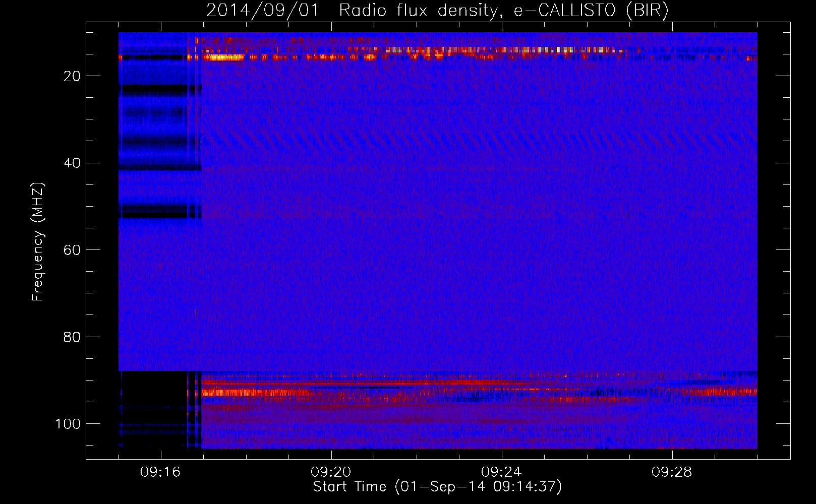816x504 pixels.
Task: Click the time tick label '09:20'
Action: pyautogui.click(x=331, y=472)
